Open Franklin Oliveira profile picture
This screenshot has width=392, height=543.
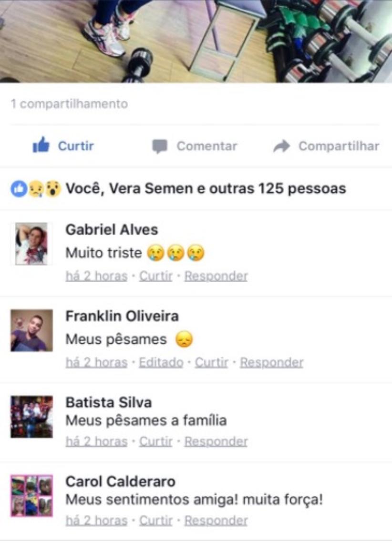(x=31, y=330)
